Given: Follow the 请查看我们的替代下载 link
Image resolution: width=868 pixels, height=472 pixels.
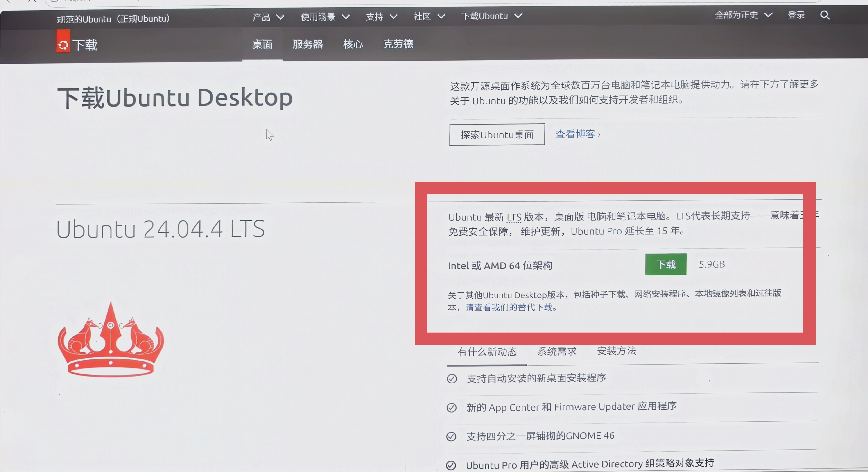Looking at the screenshot, I should pyautogui.click(x=510, y=307).
